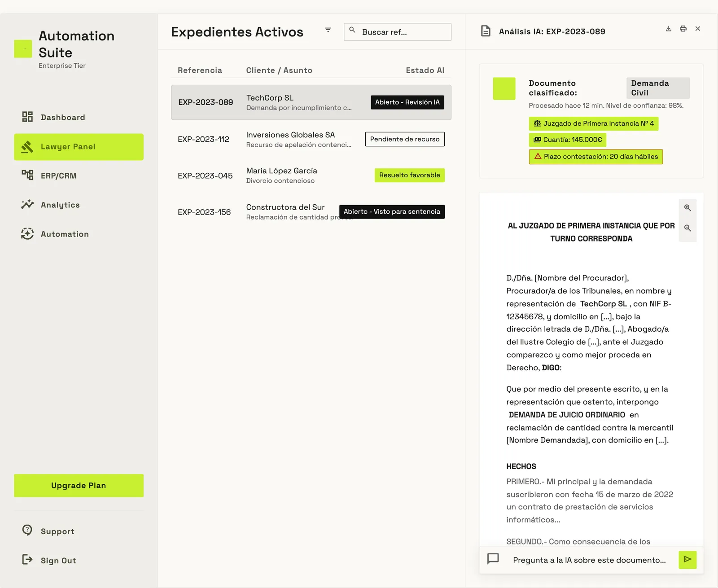Click Juzgado de Primera Instancia Nº 4 tag
The image size is (718, 588).
[594, 123]
